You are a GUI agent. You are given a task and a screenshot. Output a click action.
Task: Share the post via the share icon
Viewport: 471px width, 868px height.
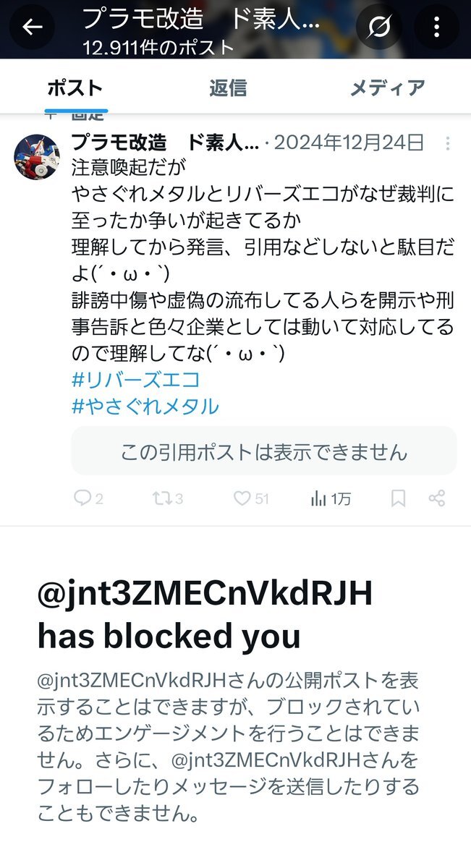point(436,498)
